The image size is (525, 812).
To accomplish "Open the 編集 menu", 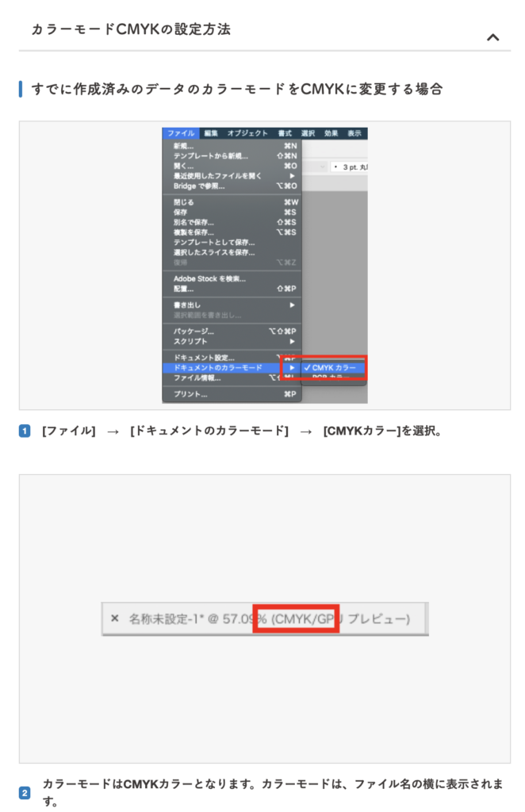I will (210, 134).
